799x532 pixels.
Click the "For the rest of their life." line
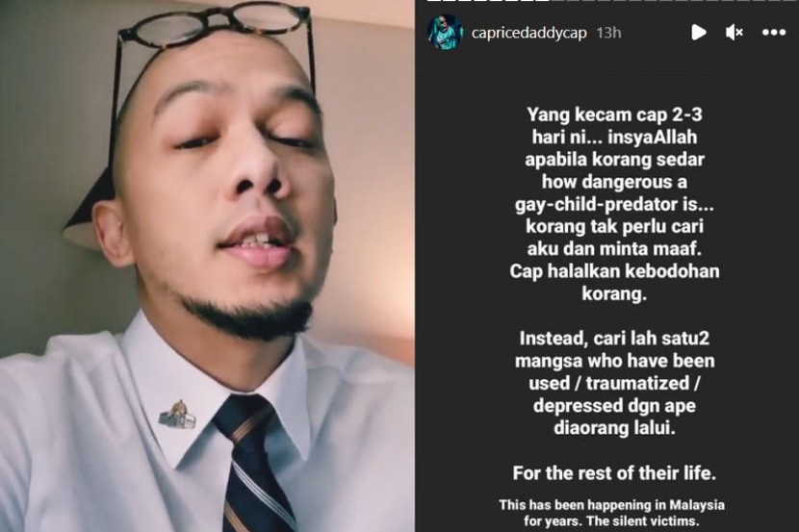coord(614,473)
